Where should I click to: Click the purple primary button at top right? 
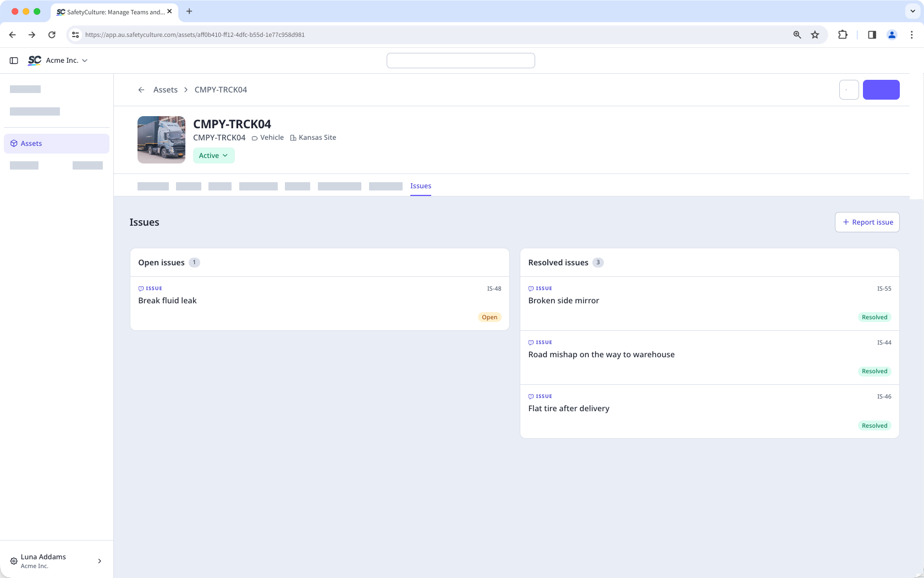881,90
